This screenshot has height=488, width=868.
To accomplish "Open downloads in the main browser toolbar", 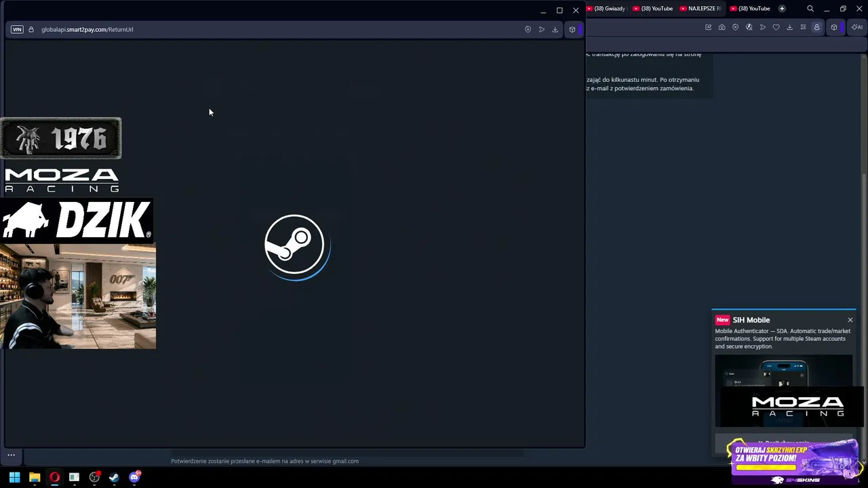I will [789, 27].
